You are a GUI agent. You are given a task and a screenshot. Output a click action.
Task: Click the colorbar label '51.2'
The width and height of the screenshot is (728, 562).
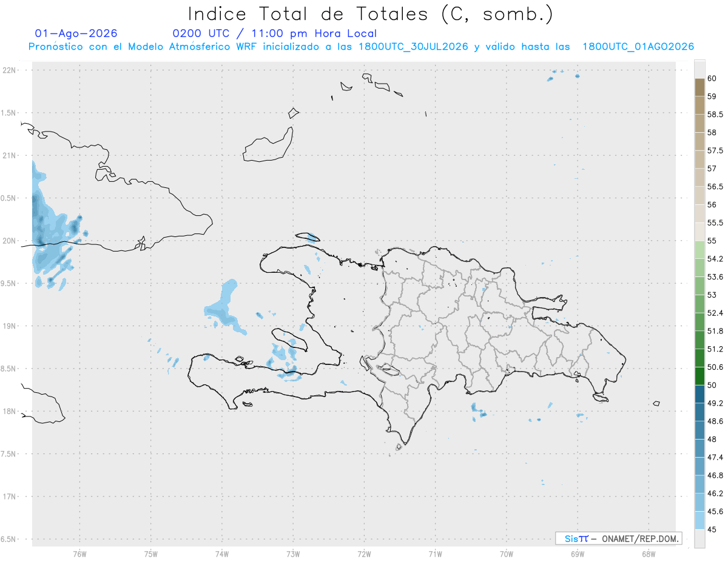tap(715, 349)
